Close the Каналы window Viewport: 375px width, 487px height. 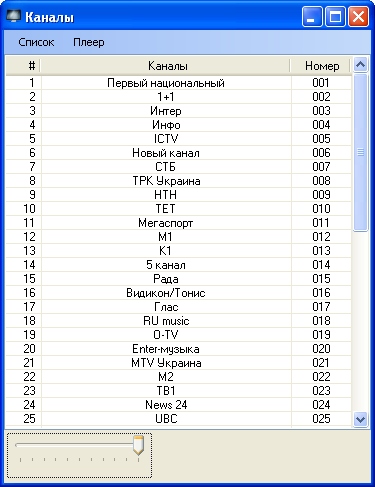click(x=358, y=16)
